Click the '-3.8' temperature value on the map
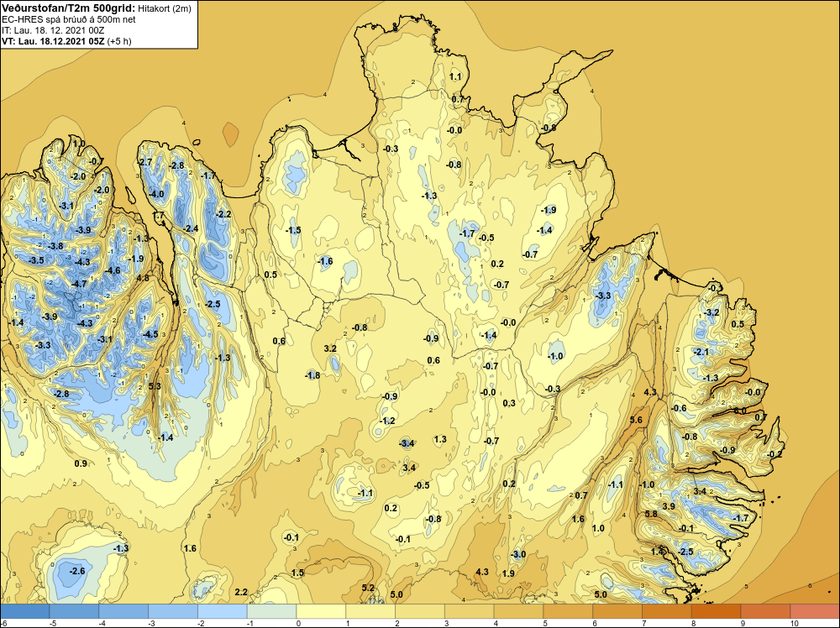This screenshot has width=840, height=628. tap(55, 246)
